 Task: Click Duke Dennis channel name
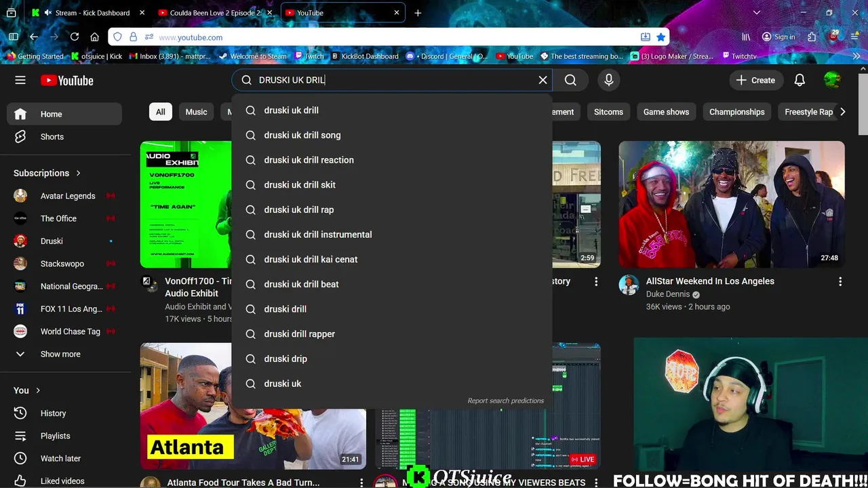pyautogui.click(x=668, y=294)
